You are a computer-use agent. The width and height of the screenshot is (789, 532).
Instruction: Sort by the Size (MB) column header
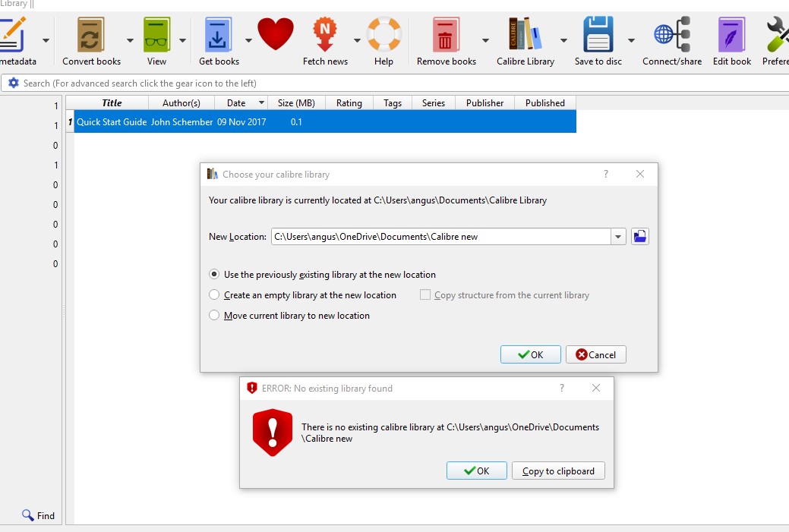coord(296,102)
